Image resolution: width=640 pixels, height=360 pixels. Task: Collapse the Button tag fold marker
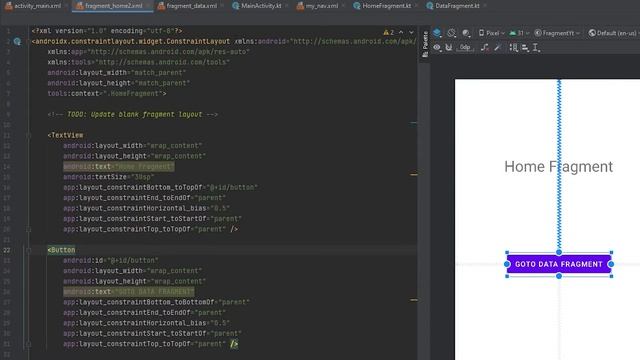tap(29, 250)
